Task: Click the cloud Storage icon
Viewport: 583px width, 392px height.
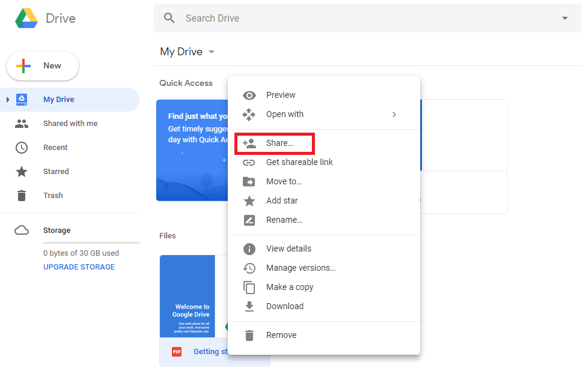Action: tap(22, 231)
